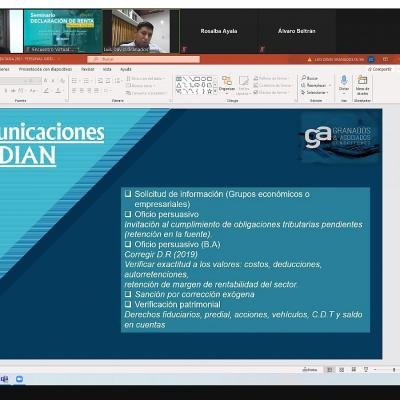This screenshot has width=400, height=400.
Task: Open Presentación con diapositivas tab
Action: pyautogui.click(x=45, y=69)
